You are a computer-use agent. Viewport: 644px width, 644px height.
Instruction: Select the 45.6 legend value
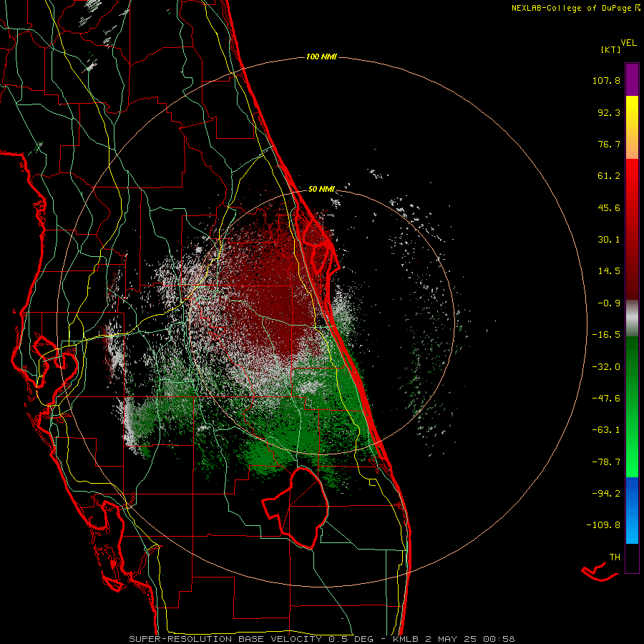coord(609,208)
